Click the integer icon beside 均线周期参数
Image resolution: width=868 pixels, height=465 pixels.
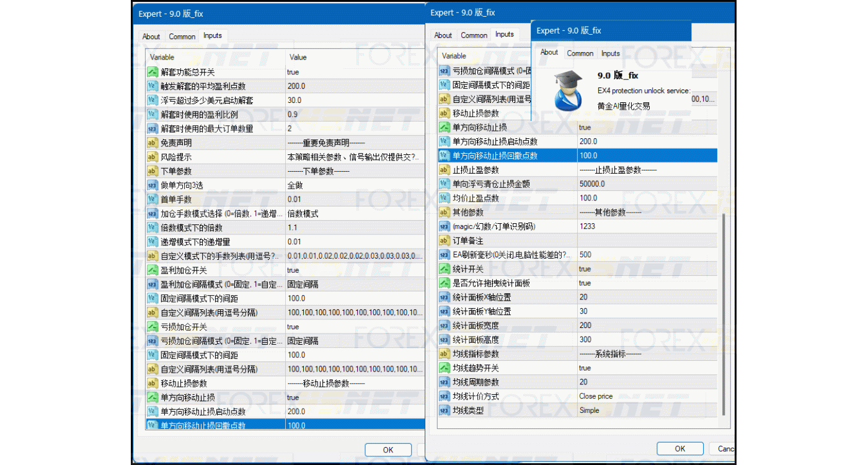pyautogui.click(x=444, y=382)
